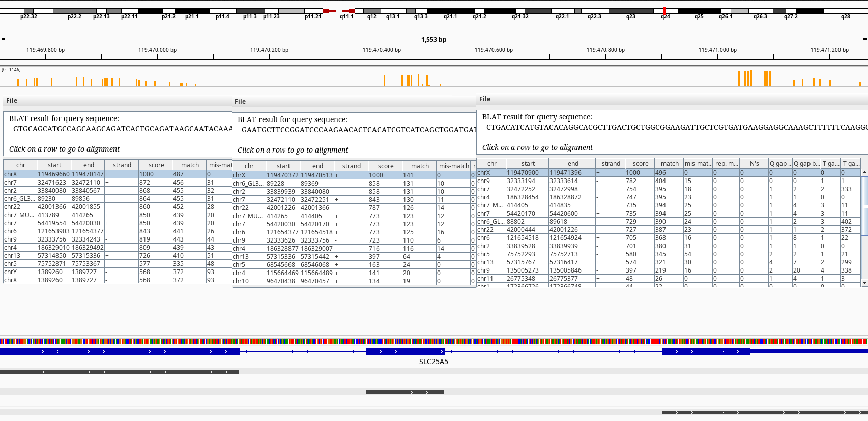Click 119,471,000 bp ruler label
This screenshot has height=421, width=868.
717,50
